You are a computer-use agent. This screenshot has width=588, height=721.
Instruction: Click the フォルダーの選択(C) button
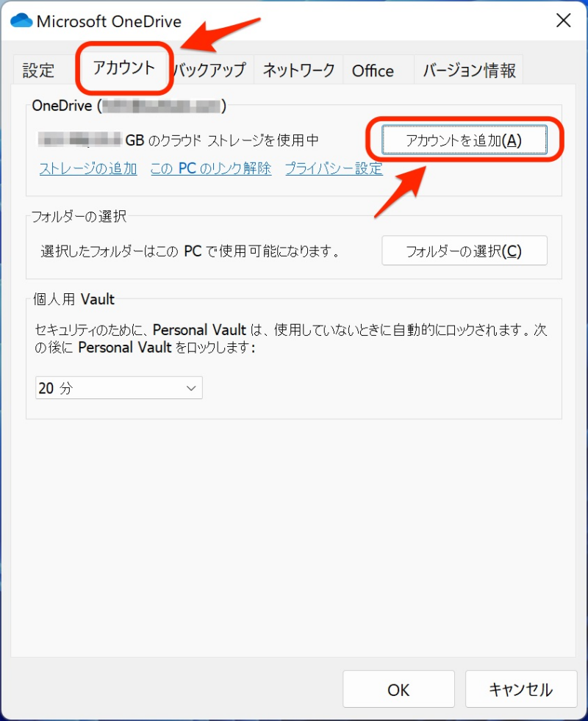pyautogui.click(x=465, y=251)
